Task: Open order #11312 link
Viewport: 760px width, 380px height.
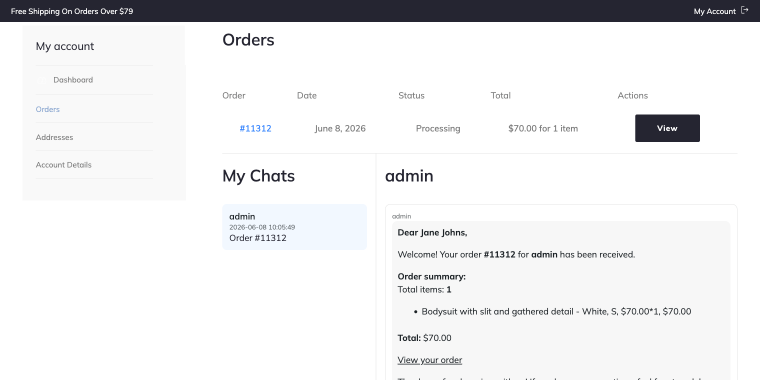Action: [255, 128]
